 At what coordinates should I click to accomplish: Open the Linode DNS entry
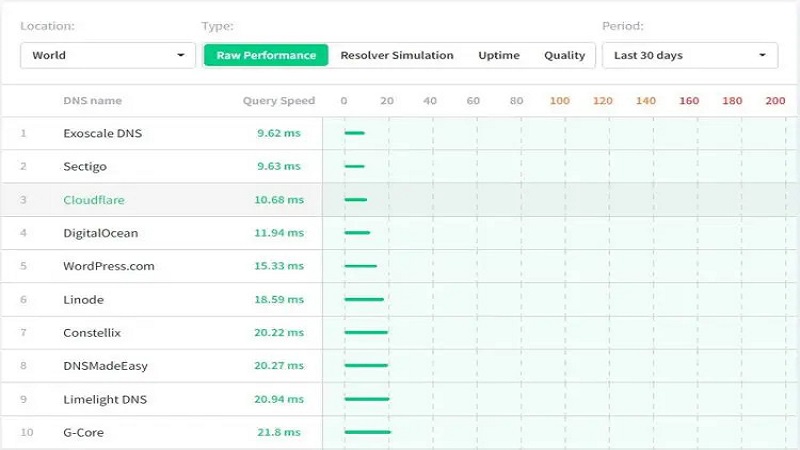(x=83, y=300)
